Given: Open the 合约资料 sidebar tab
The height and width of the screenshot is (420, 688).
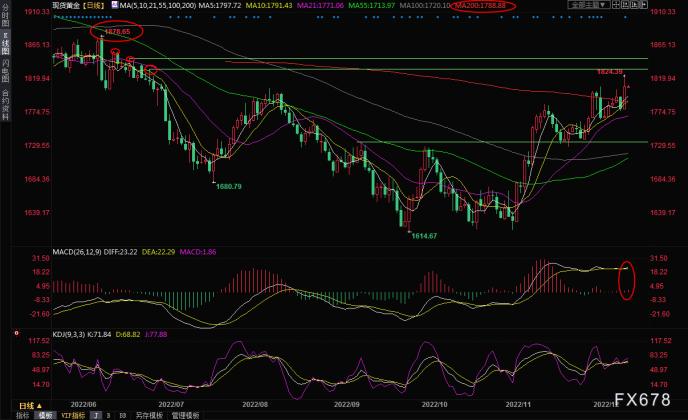Looking at the screenshot, I should point(5,104).
